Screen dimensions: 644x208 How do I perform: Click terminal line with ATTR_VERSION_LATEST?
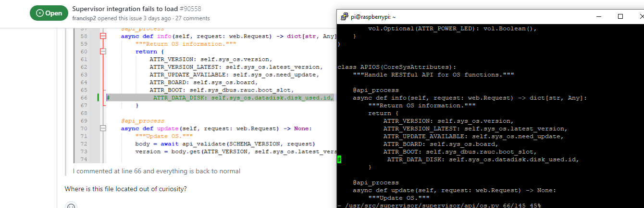[x=475, y=129]
